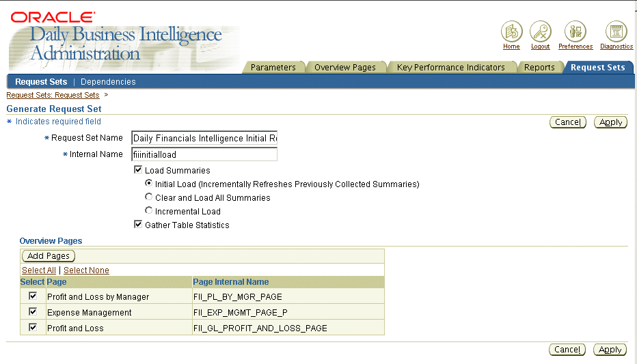The height and width of the screenshot is (364, 637).
Task: Select the Request Sets main tab
Action: (597, 68)
